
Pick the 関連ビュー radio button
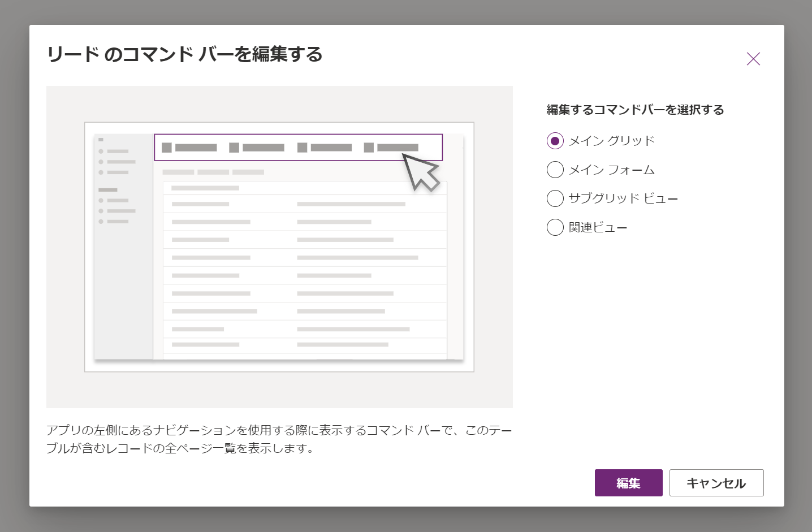coord(555,227)
